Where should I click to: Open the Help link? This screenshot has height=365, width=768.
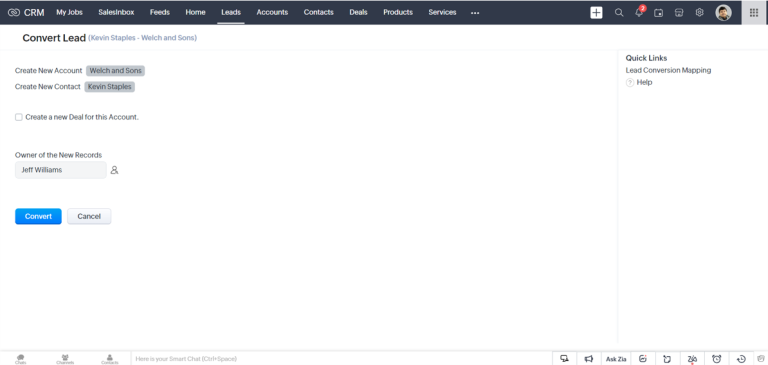point(644,82)
